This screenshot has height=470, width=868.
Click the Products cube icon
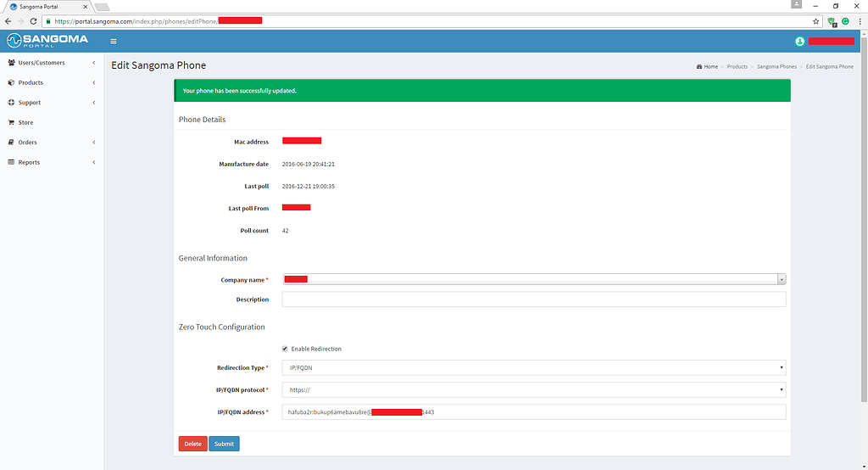11,82
